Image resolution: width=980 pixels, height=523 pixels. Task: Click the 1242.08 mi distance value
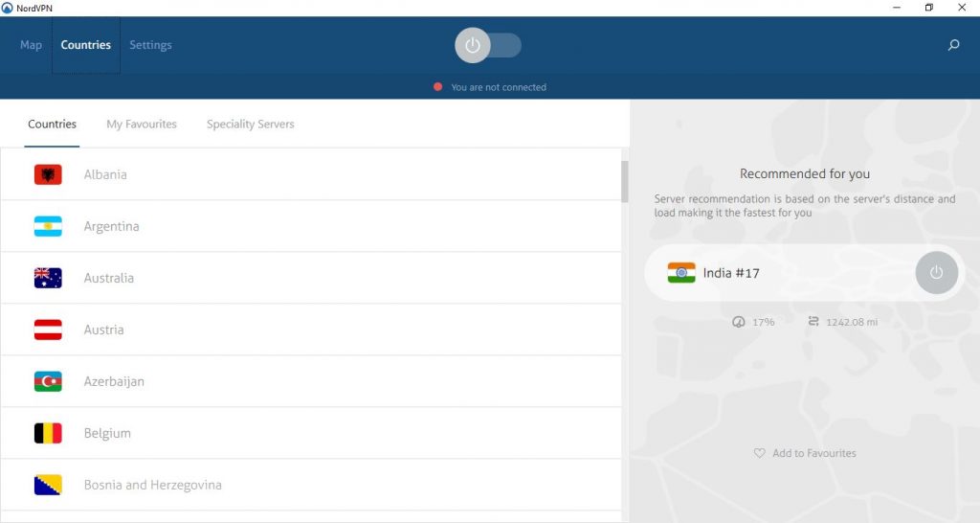pos(852,322)
